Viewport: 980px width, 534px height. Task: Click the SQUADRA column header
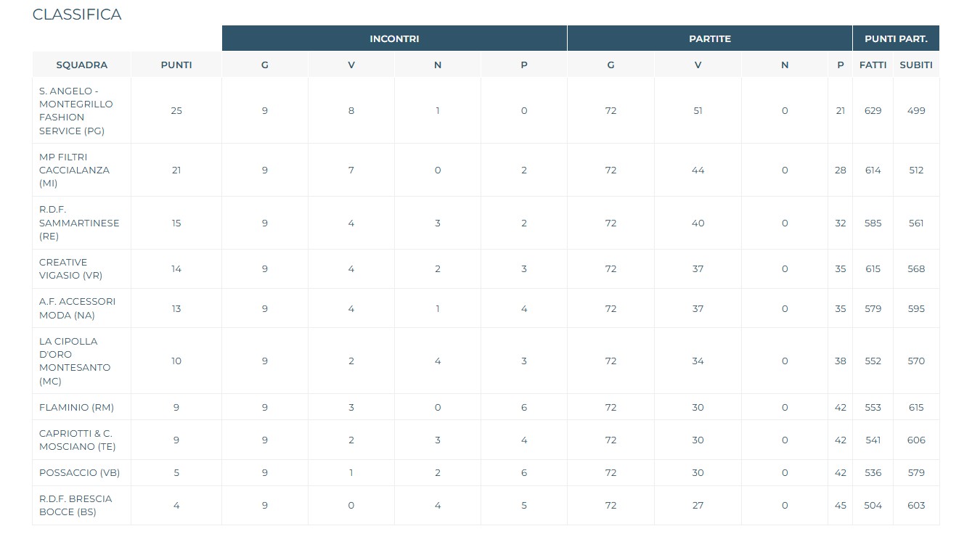tap(81, 65)
